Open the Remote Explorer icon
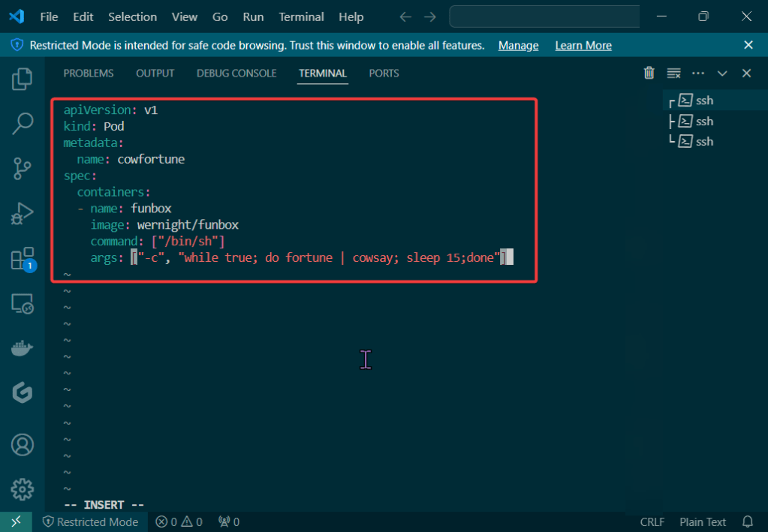 point(23,304)
